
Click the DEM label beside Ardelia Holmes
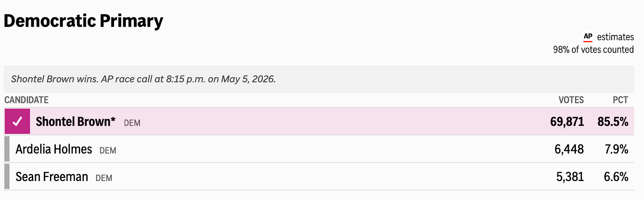108,151
